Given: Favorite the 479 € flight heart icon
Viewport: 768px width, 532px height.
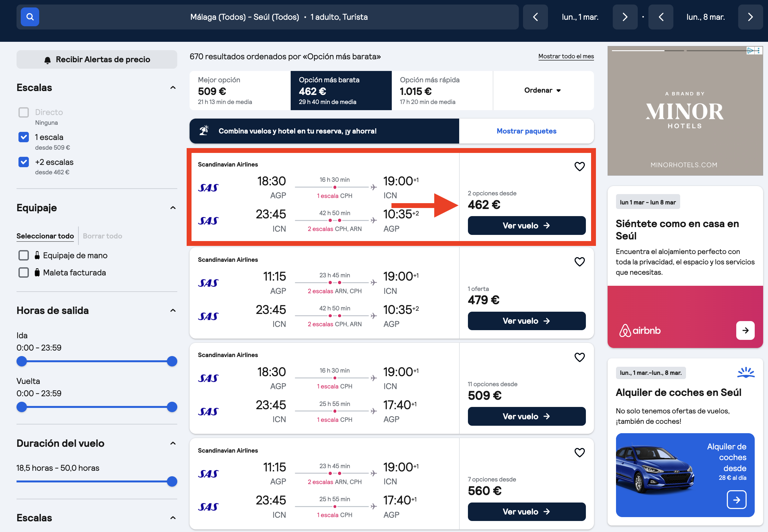Looking at the screenshot, I should (579, 262).
